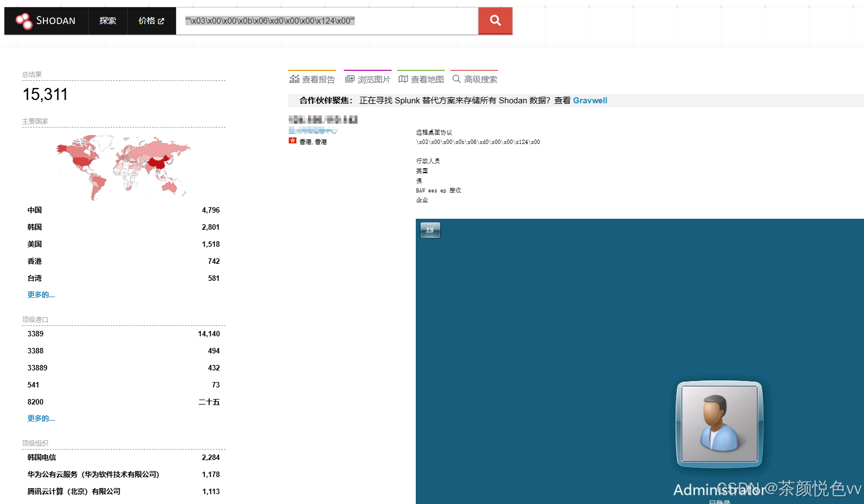Click the map icon beside 查看地图
This screenshot has width=864, height=504.
403,79
